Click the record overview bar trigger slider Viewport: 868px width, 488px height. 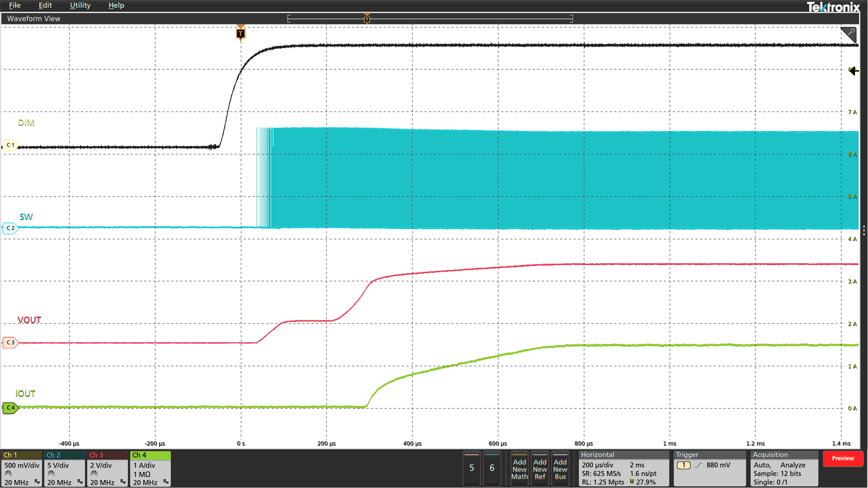[367, 19]
